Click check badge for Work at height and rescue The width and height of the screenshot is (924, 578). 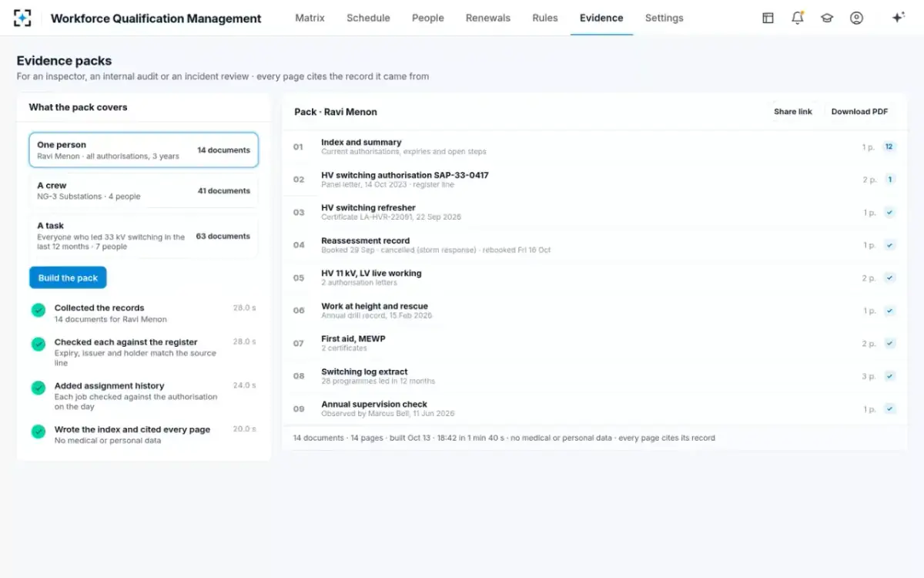pos(889,311)
